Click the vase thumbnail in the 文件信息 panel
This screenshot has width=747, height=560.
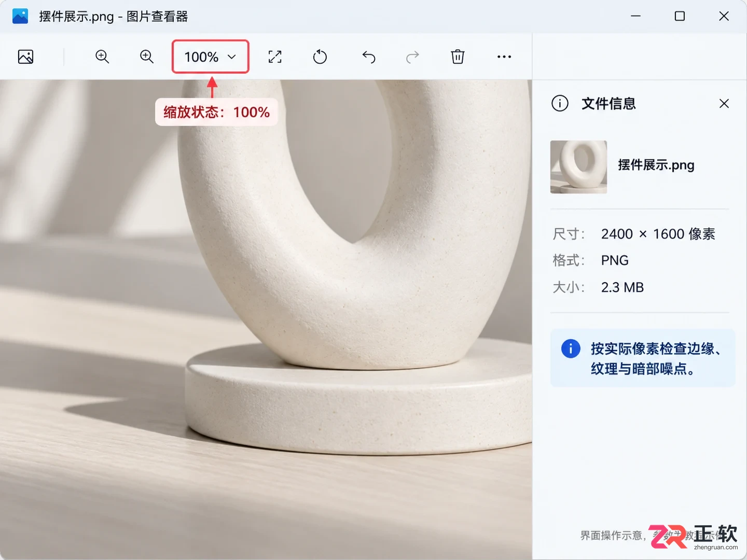tap(578, 167)
